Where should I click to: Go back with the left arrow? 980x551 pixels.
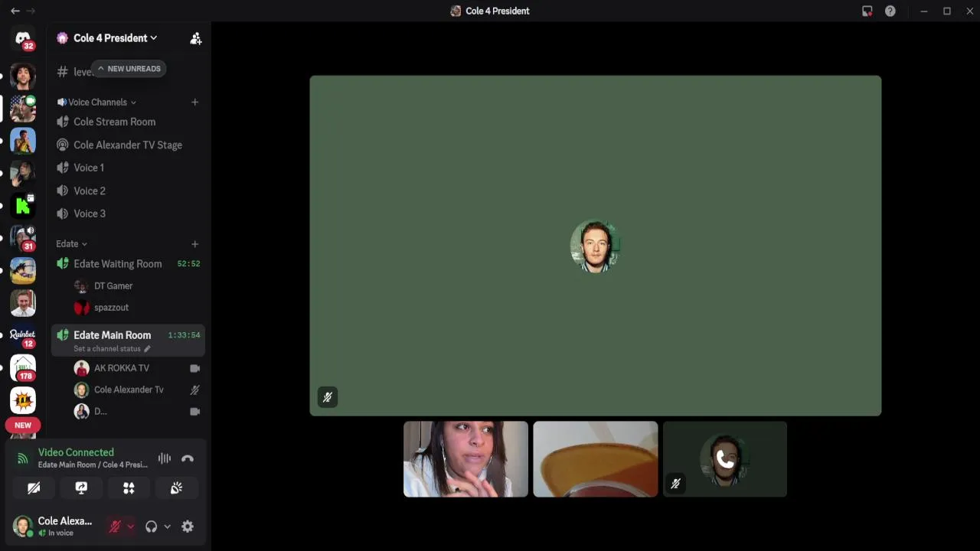(x=15, y=11)
